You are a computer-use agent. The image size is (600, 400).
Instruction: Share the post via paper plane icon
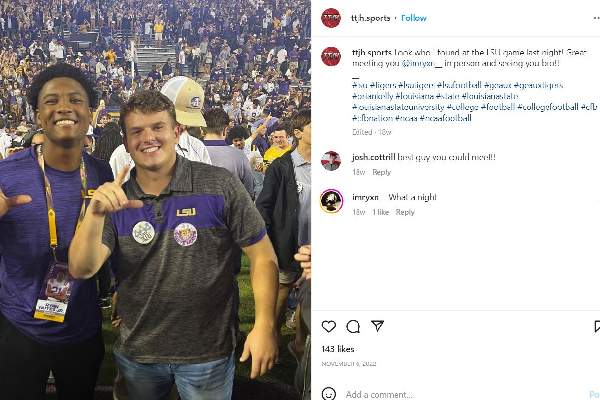[x=377, y=326]
